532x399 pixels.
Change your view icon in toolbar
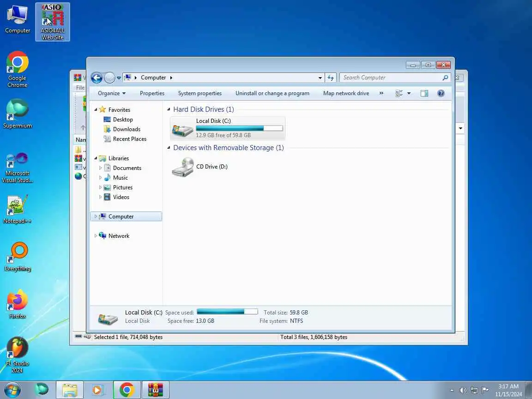(399, 93)
